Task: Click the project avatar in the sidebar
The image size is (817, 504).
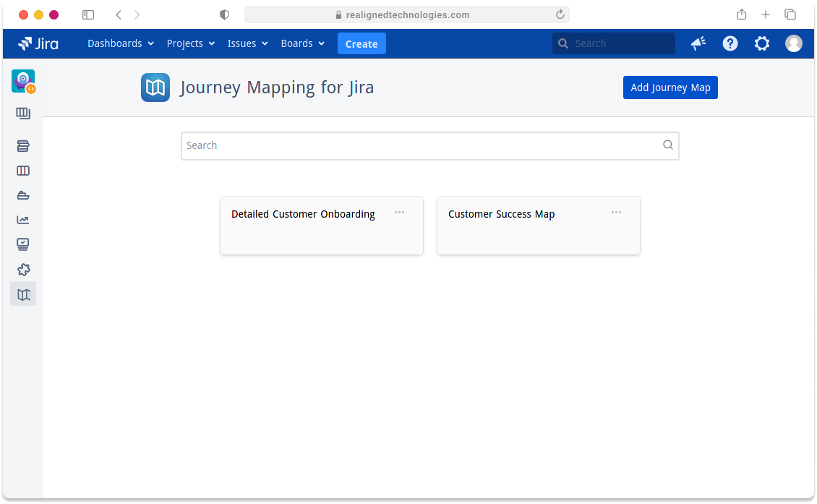Action: [x=23, y=81]
